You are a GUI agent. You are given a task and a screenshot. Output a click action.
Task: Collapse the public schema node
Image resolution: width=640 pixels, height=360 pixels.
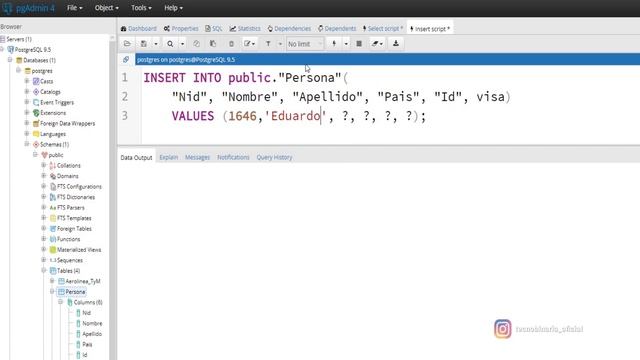pyautogui.click(x=36, y=155)
